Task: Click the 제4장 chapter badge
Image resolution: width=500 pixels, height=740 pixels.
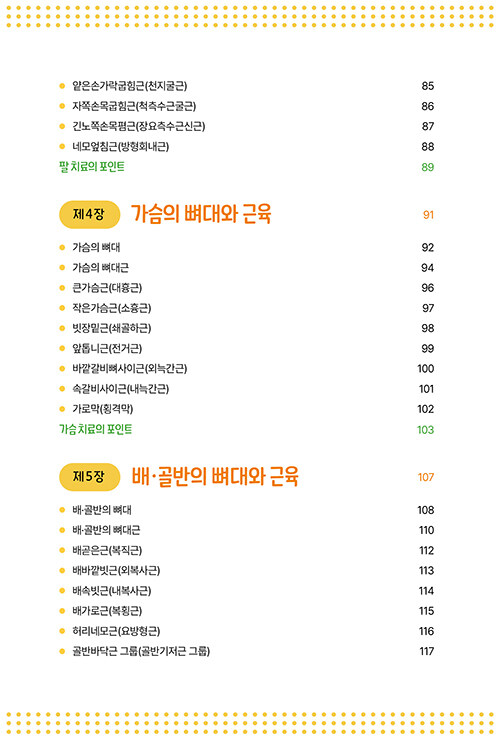Action: click(90, 214)
